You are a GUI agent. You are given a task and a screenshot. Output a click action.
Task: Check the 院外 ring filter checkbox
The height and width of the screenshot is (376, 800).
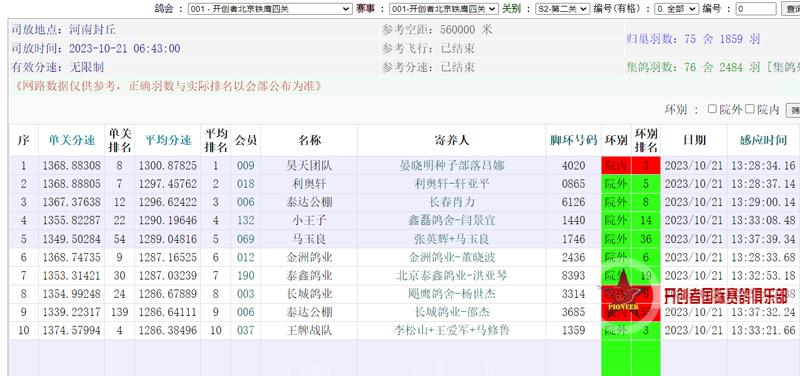pyautogui.click(x=712, y=109)
